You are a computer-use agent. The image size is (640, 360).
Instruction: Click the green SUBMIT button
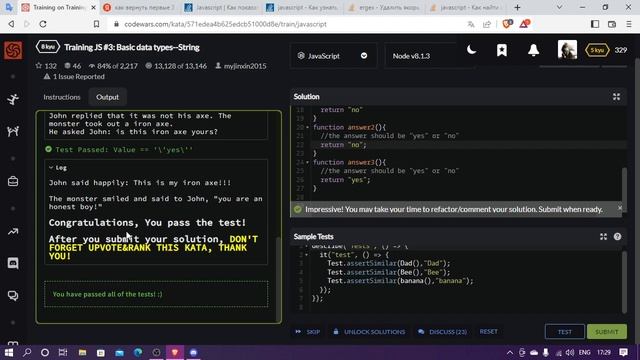[x=607, y=332]
